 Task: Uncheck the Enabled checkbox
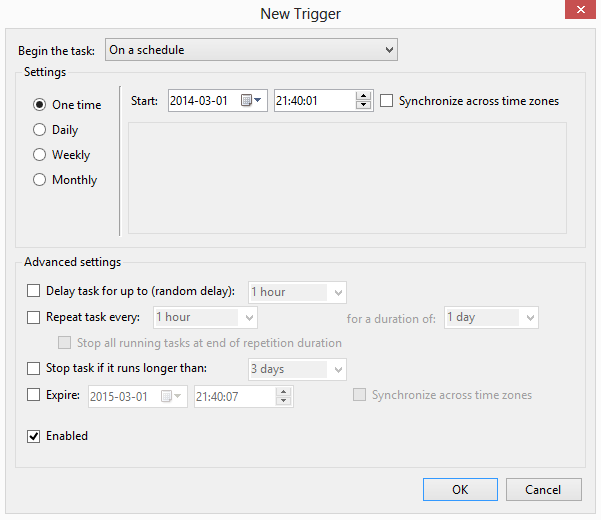click(34, 436)
